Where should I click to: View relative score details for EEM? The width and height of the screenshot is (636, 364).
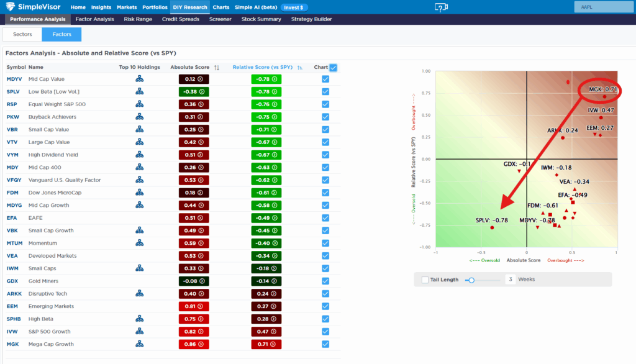click(x=266, y=306)
